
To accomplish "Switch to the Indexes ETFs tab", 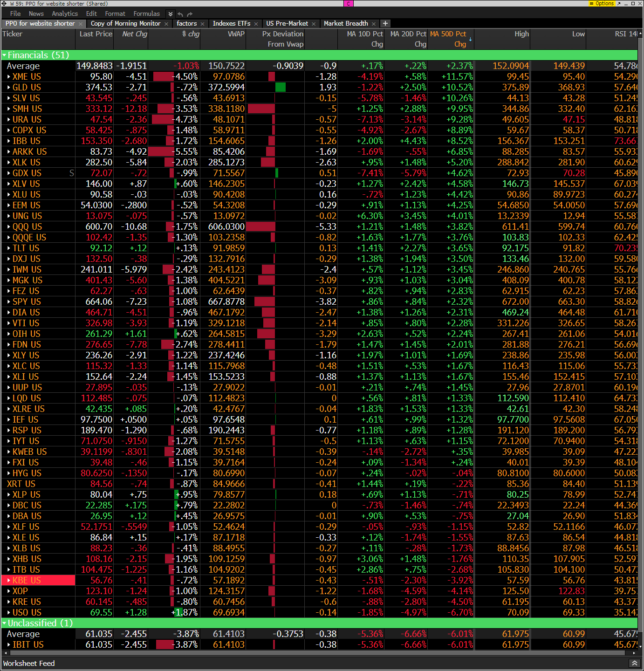I will pos(231,23).
